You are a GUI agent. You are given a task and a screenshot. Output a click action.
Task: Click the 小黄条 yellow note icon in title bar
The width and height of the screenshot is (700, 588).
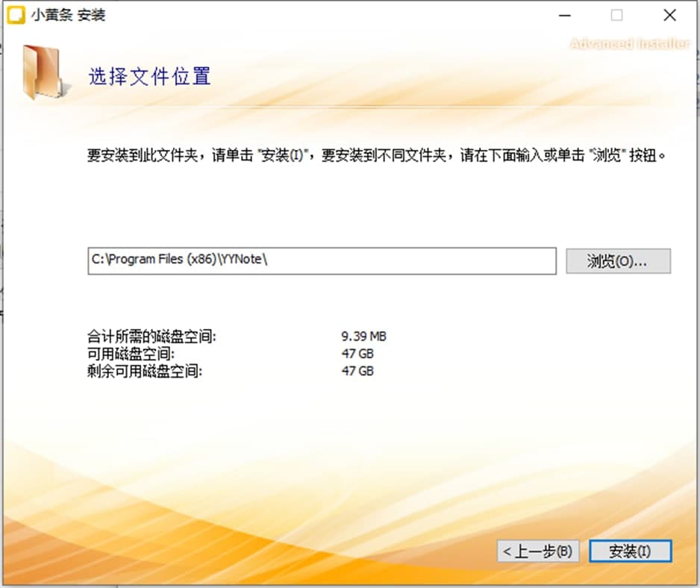(16, 15)
